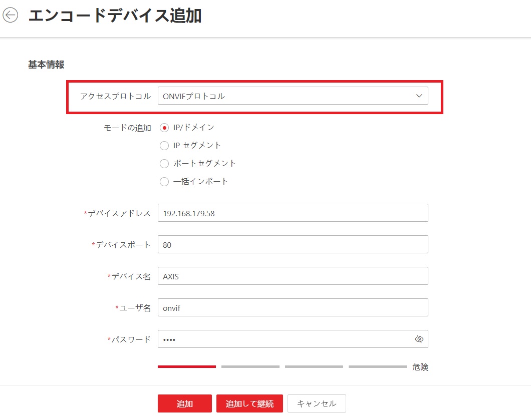Image resolution: width=531 pixels, height=420 pixels.
Task: Click the red 追加 button
Action: point(184,403)
